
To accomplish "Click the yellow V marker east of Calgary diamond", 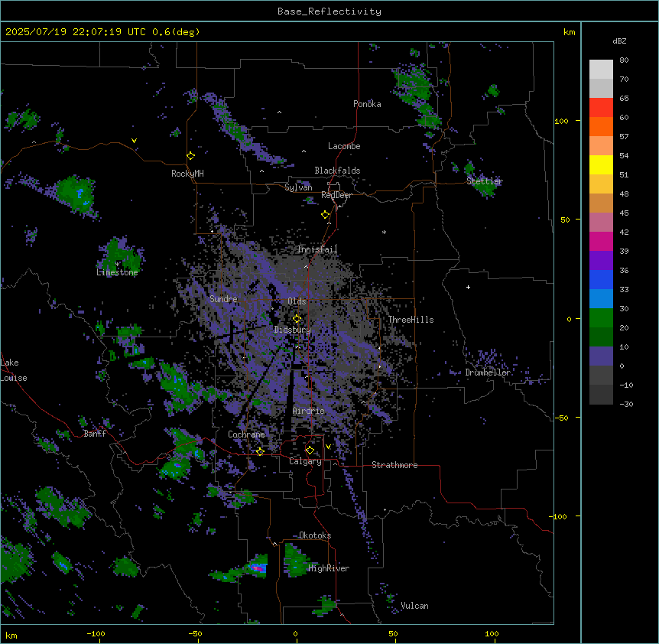I will click(328, 447).
